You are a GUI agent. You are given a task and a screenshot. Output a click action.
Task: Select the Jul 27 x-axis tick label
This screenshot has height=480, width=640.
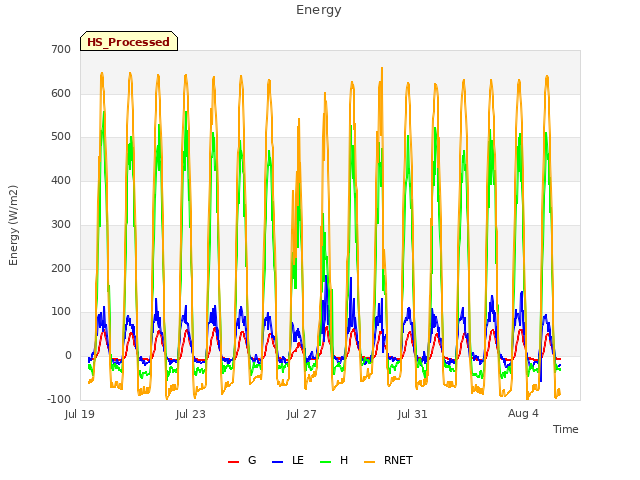(302, 414)
